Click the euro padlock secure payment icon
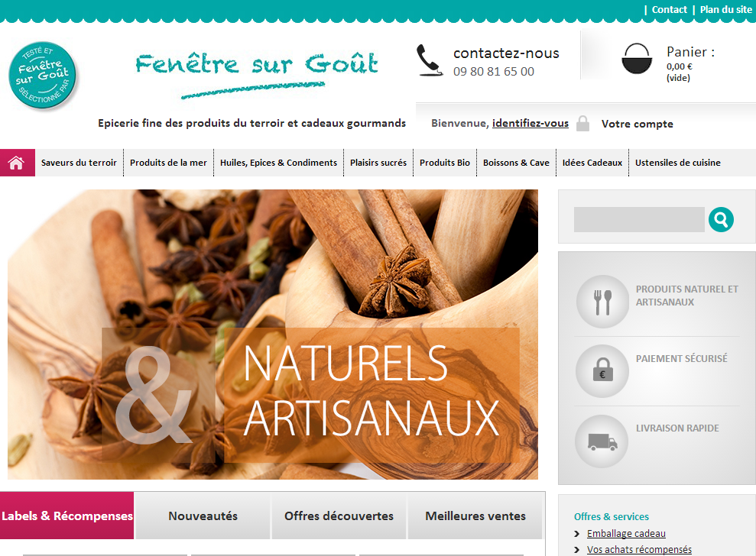The width and height of the screenshot is (756, 556). coord(602,371)
